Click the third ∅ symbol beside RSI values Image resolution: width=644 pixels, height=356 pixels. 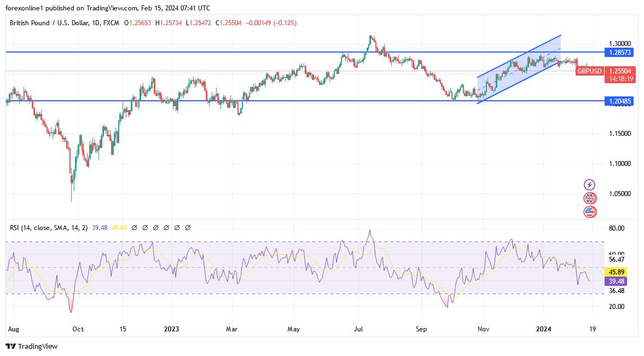tap(156, 227)
